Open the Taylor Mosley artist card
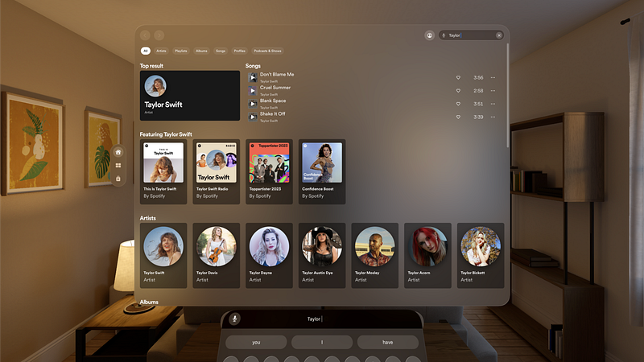Viewport: 644px width, 362px height. tap(375, 255)
